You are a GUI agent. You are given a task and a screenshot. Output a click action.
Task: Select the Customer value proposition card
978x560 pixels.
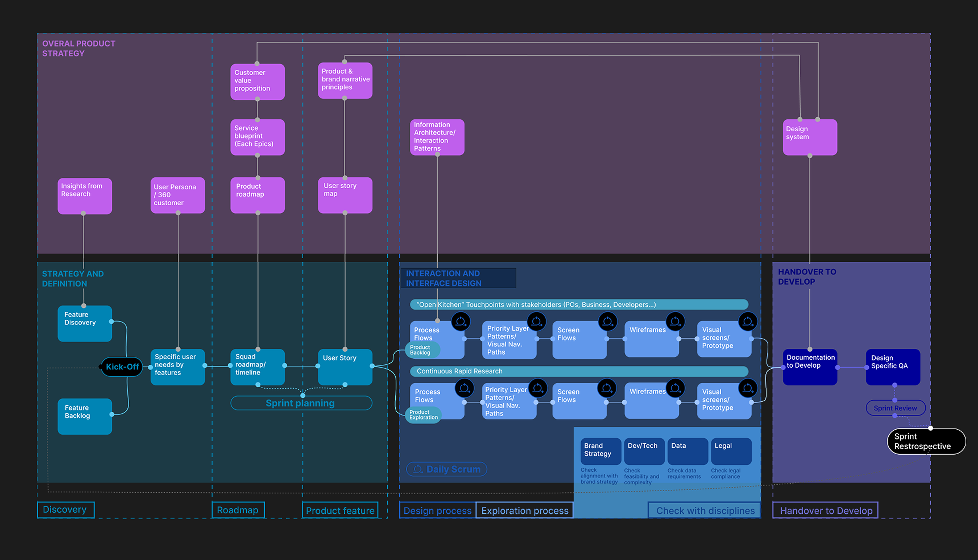tap(257, 82)
